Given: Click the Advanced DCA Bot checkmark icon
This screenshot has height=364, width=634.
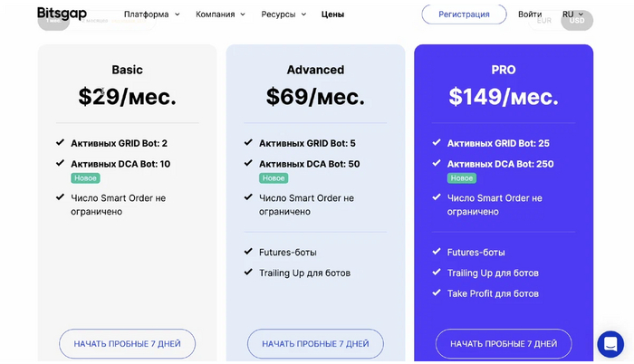Looking at the screenshot, I should point(248,164).
